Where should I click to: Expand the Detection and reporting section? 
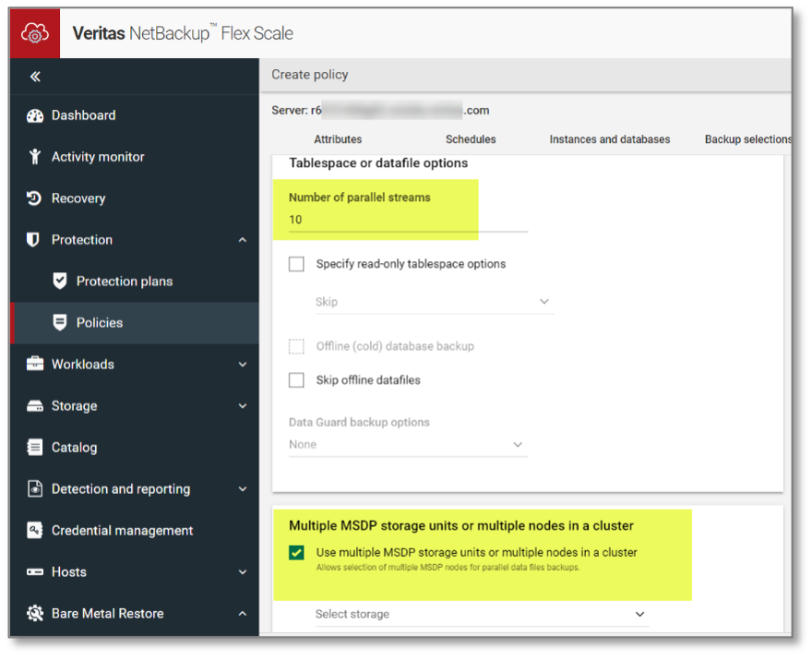click(243, 489)
